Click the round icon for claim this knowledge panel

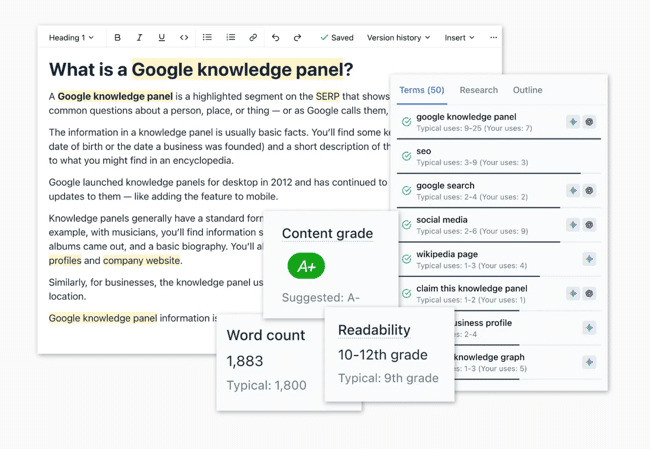pos(589,294)
